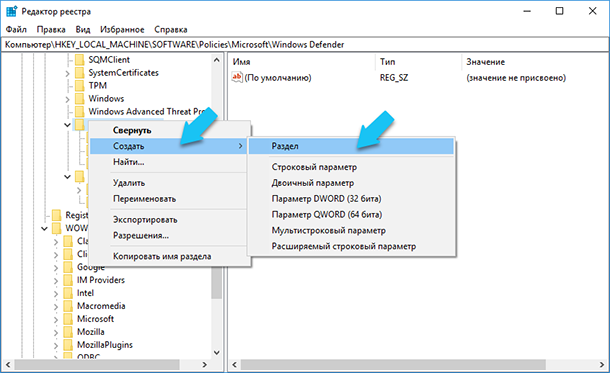Image resolution: width=610 pixels, height=373 pixels.
Task: Expand the Intel key
Action: point(56,294)
